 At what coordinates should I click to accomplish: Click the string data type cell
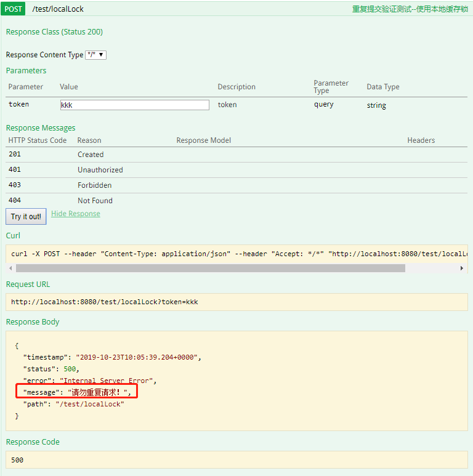pyautogui.click(x=376, y=105)
